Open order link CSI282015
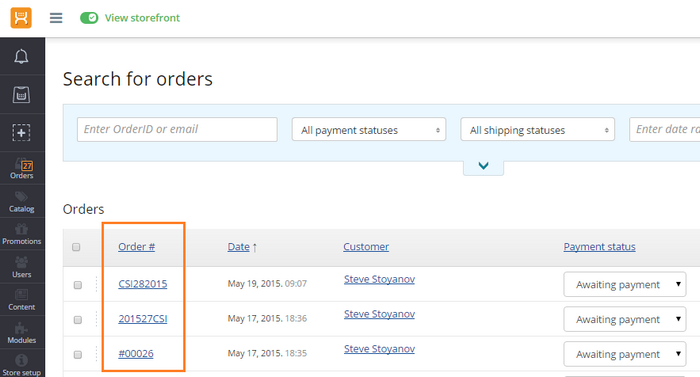The image size is (700, 377). coord(143,284)
